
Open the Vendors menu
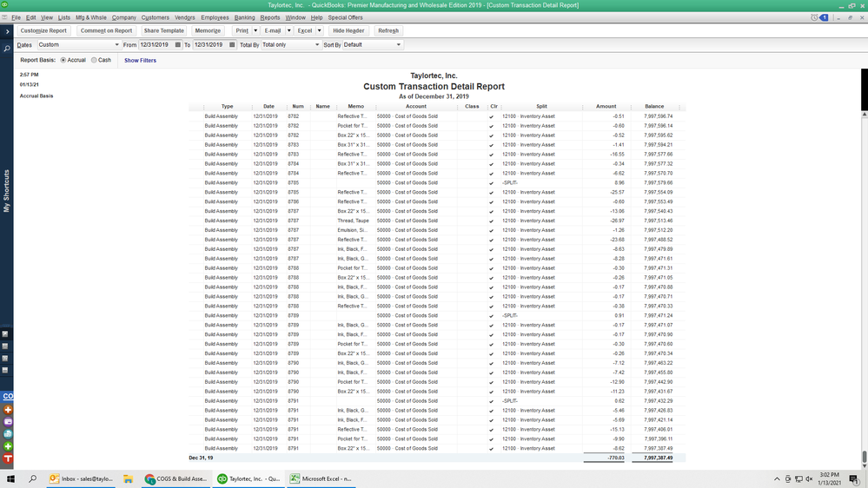184,17
